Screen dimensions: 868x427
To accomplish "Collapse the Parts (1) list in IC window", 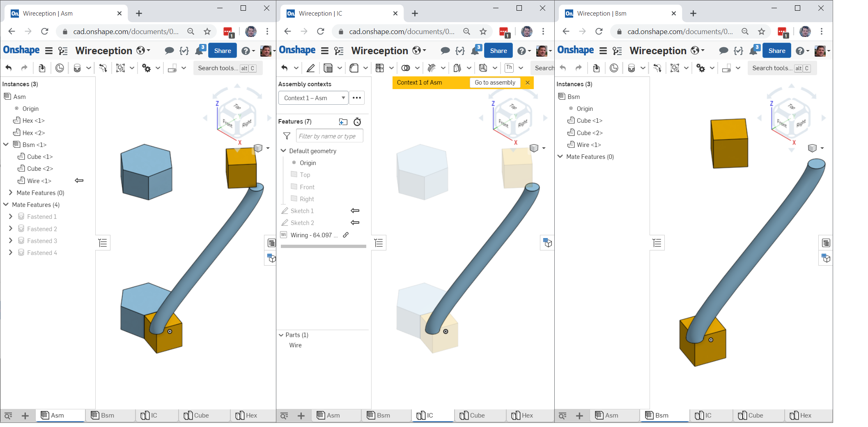I will [281, 335].
